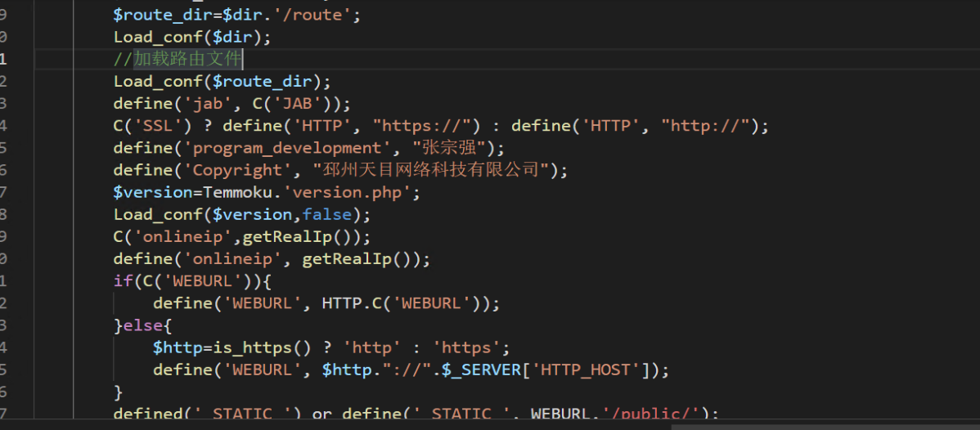Click the Load_conf($route_dir); line

(x=222, y=81)
